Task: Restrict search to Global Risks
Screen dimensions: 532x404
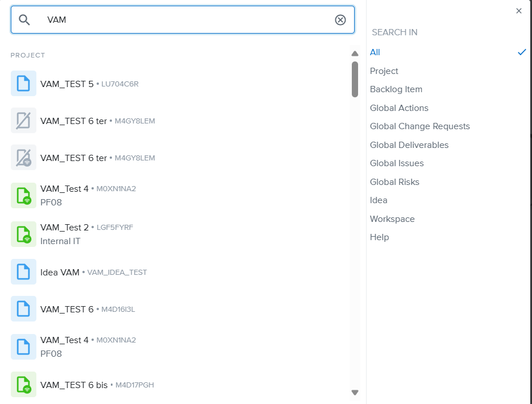Action: pyautogui.click(x=394, y=182)
